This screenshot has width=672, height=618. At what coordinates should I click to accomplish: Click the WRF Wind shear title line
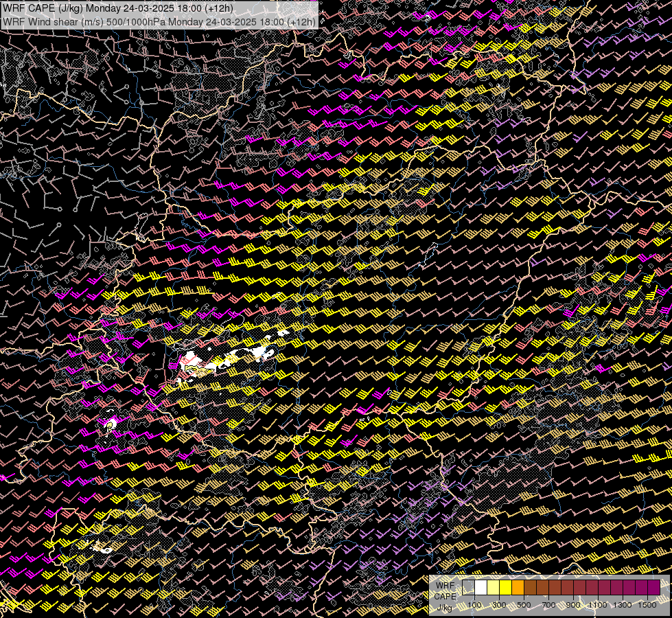tap(159, 21)
